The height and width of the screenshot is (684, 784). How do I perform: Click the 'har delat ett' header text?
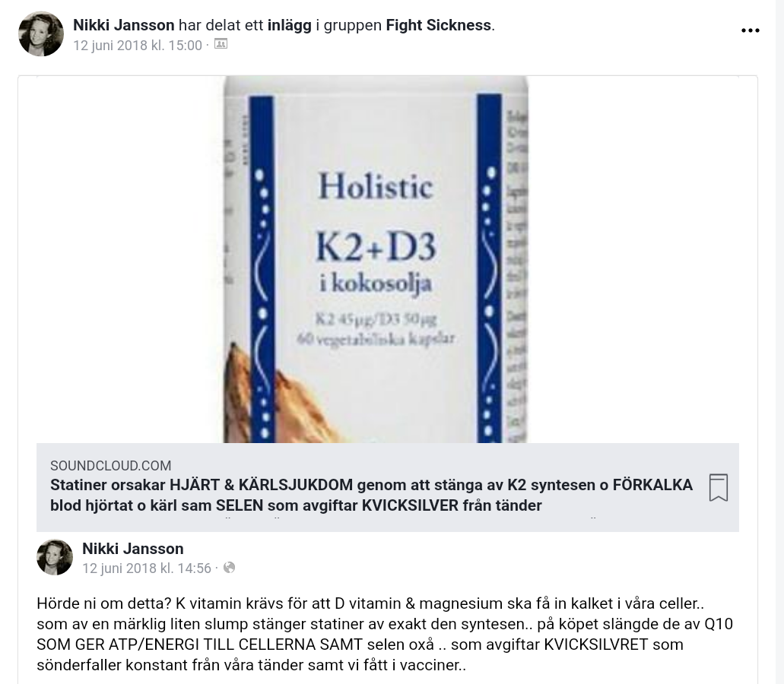click(x=221, y=25)
